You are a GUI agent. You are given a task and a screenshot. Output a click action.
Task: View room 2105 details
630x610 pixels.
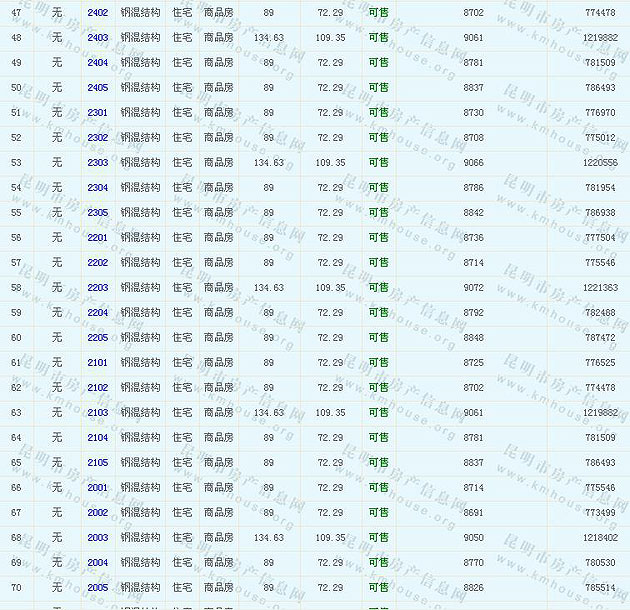coord(97,463)
